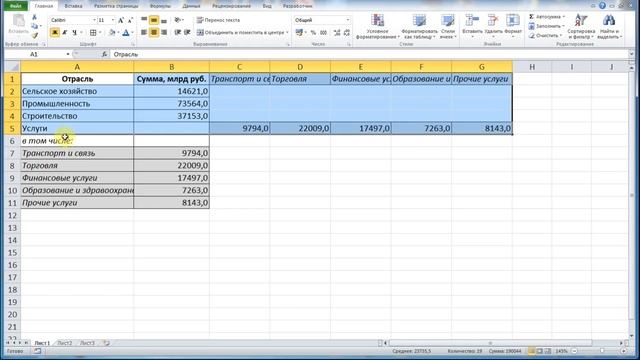This screenshot has height=360, width=640.
Task: Click Объединить и поместить в центре button
Action: click(242, 32)
